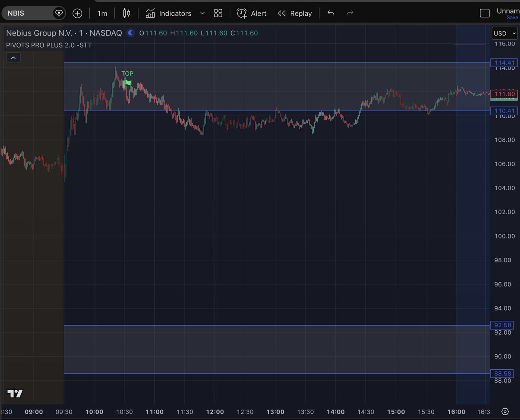Click the 09:30 time axis label
The height and width of the screenshot is (420, 520).
(x=64, y=412)
